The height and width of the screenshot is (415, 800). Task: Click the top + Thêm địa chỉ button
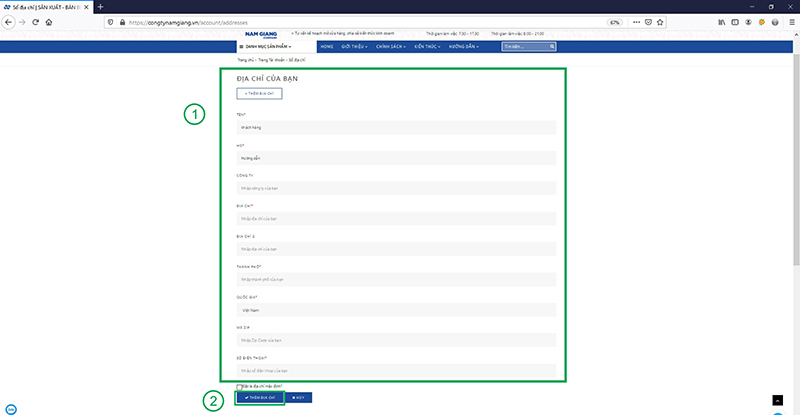pos(259,93)
